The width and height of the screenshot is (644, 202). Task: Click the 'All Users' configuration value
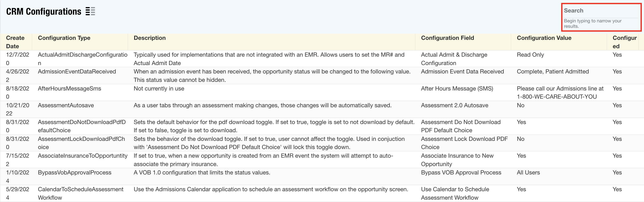[528, 172]
